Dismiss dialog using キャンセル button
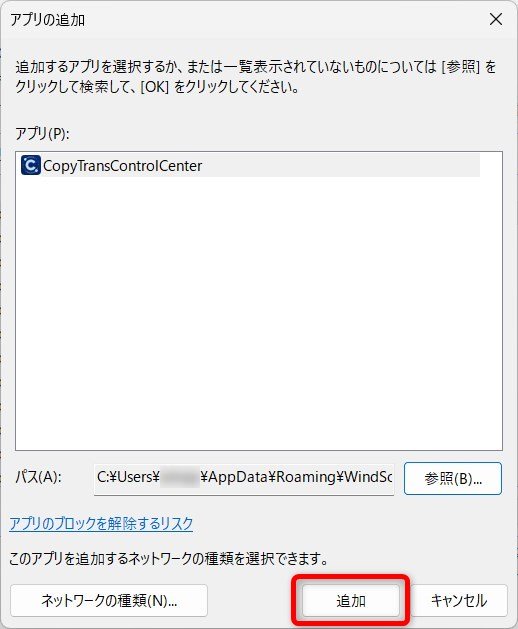The image size is (518, 629). [x=459, y=601]
